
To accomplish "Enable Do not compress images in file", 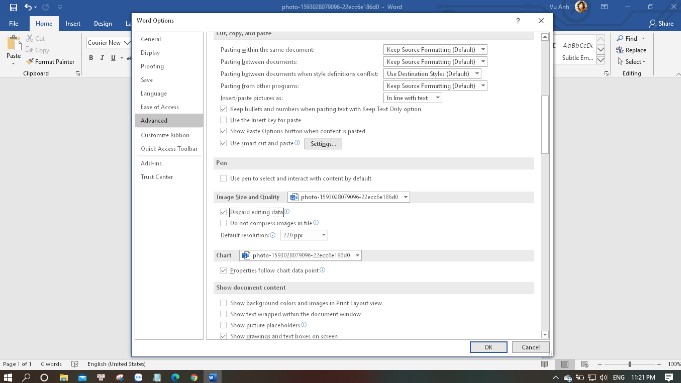I will 223,223.
